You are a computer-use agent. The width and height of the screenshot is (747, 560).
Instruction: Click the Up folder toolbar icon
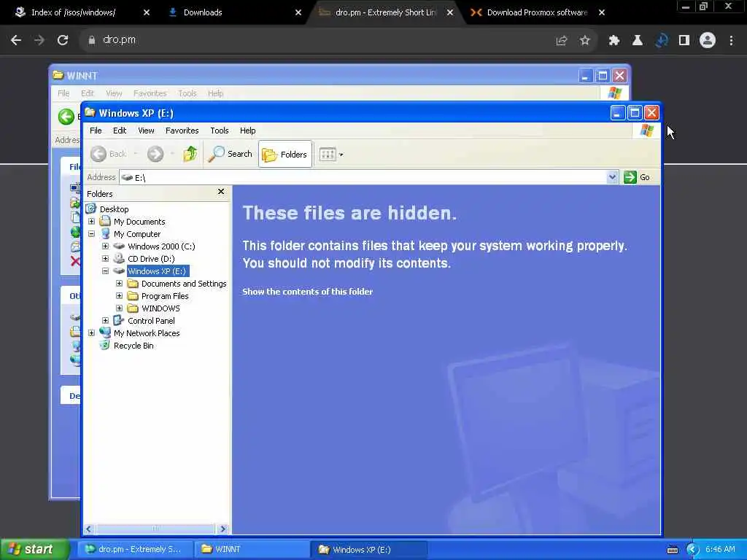point(190,154)
